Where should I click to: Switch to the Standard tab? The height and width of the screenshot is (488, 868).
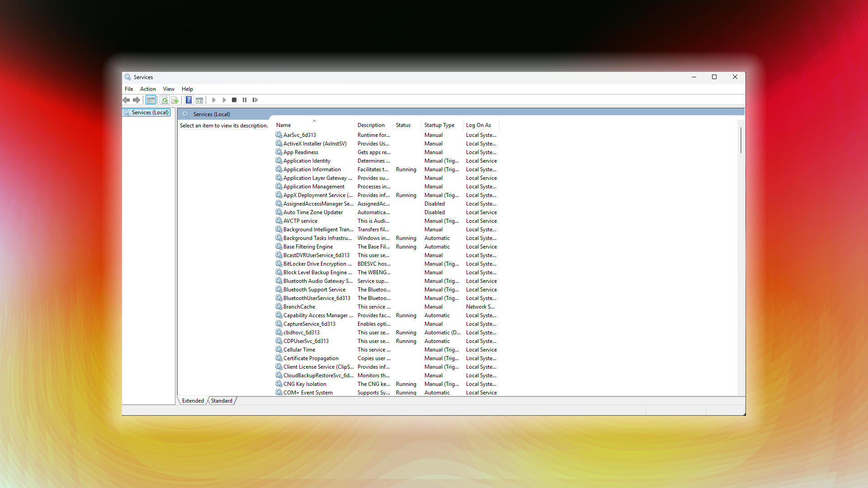pos(222,401)
